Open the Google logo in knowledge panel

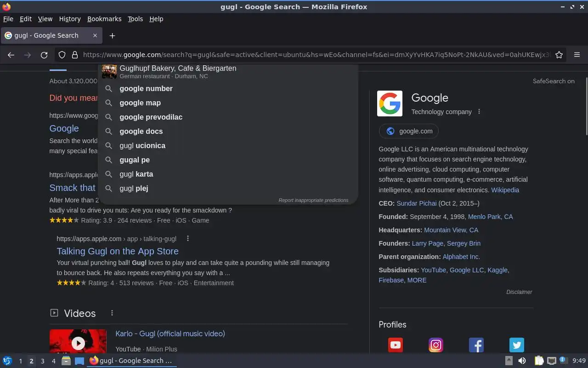point(390,103)
